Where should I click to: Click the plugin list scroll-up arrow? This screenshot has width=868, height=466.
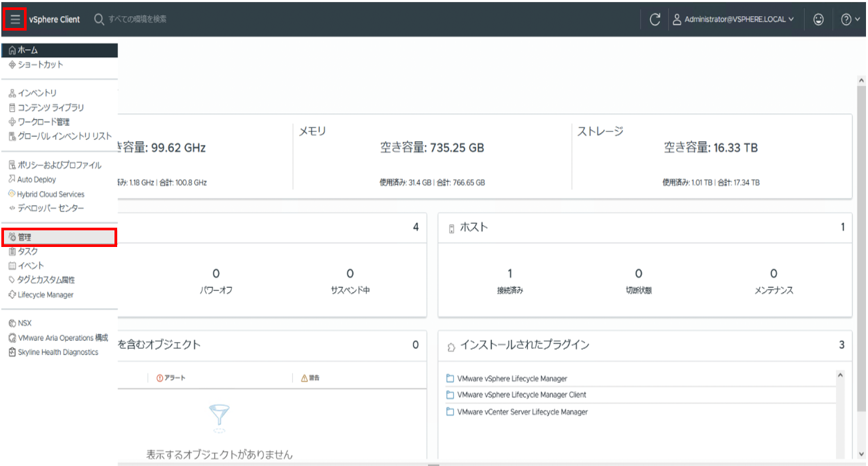point(840,376)
